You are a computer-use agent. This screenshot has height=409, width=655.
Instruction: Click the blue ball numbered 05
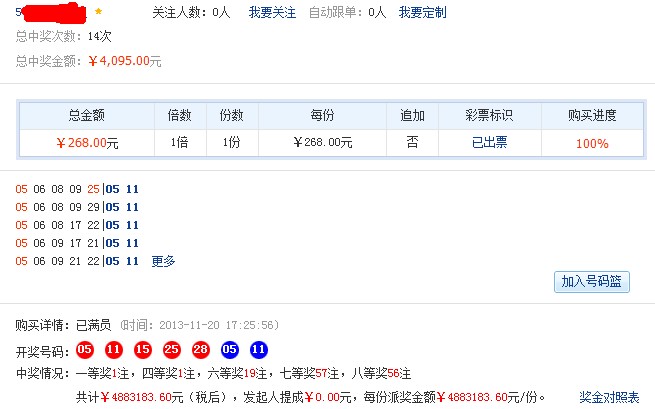[x=229, y=350]
